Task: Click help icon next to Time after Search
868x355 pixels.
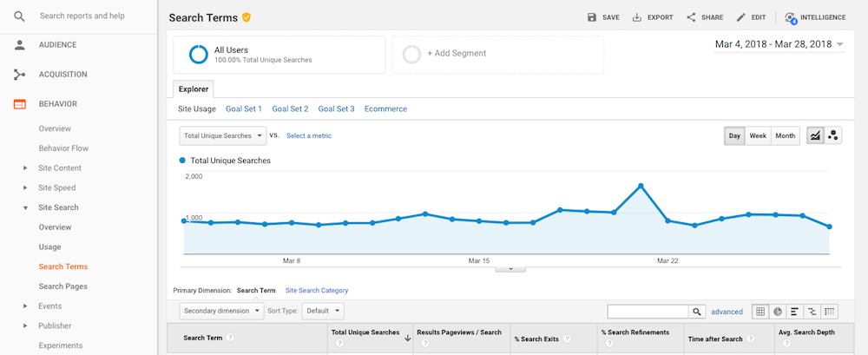Action: (751, 339)
